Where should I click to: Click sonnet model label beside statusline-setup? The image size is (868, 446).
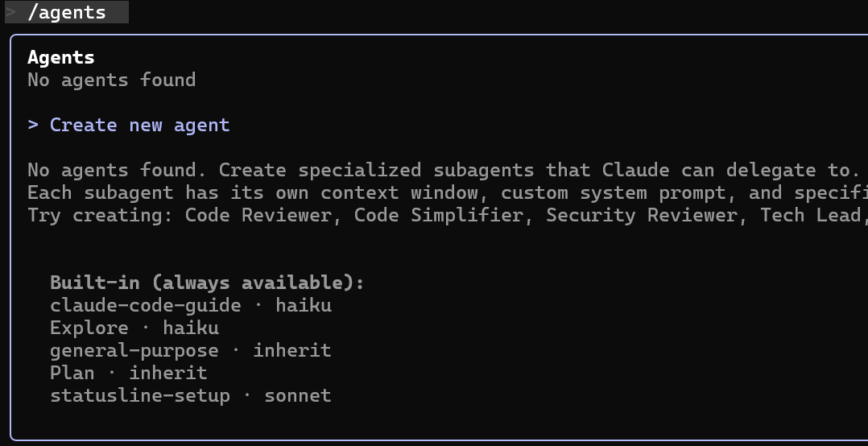tap(298, 396)
